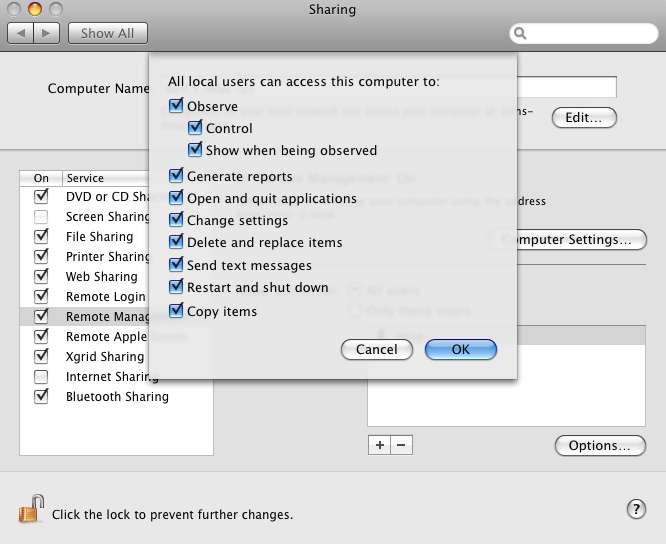Select the File Sharing row label

[x=99, y=237]
